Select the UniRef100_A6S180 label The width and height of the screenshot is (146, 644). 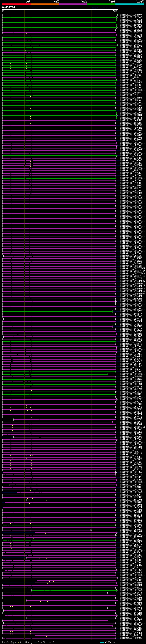pos(131,93)
